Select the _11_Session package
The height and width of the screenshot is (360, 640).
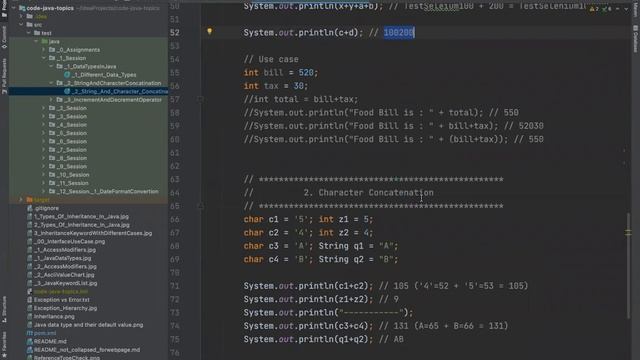pyautogui.click(x=69, y=183)
